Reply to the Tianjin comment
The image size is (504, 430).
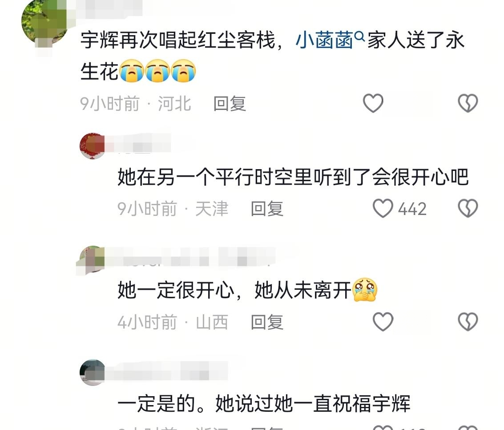pos(267,209)
